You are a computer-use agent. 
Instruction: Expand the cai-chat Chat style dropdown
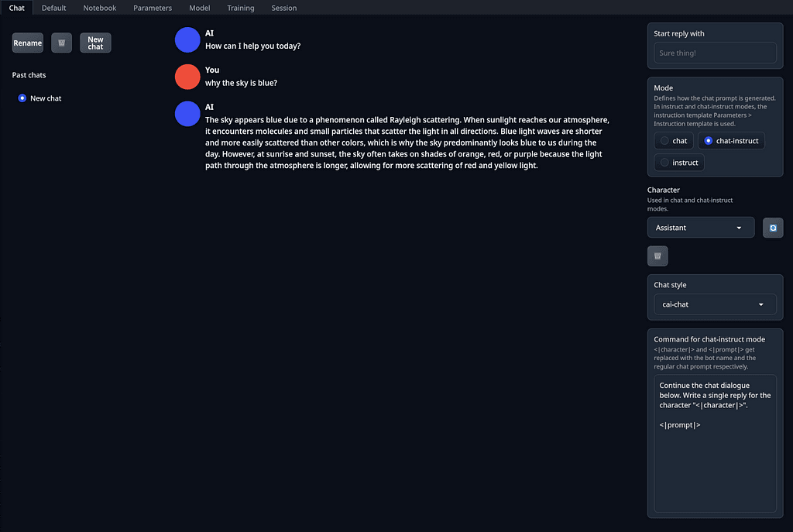pyautogui.click(x=715, y=304)
